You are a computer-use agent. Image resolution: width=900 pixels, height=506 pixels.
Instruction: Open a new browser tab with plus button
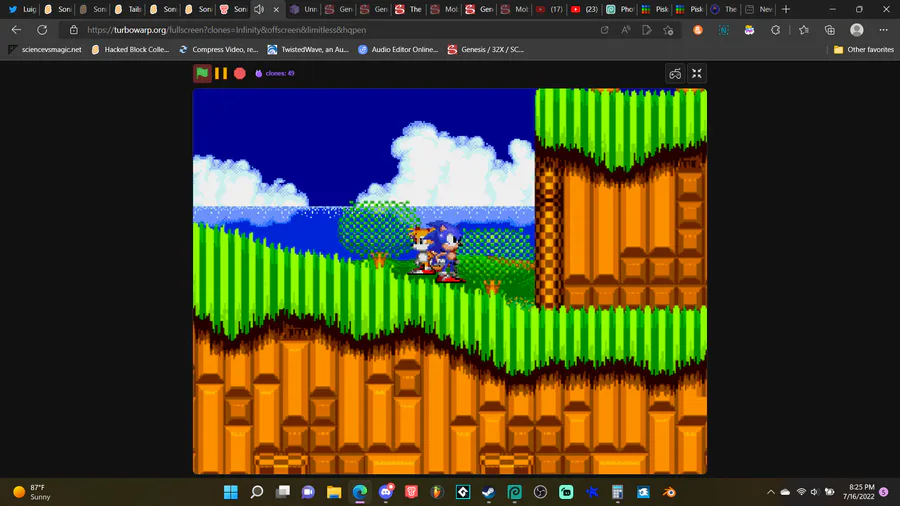(x=786, y=9)
